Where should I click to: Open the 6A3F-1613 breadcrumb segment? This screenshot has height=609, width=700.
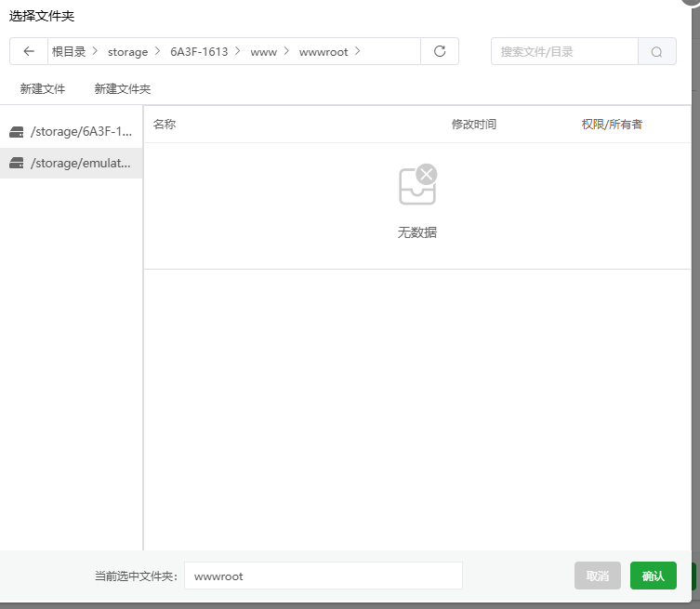199,52
